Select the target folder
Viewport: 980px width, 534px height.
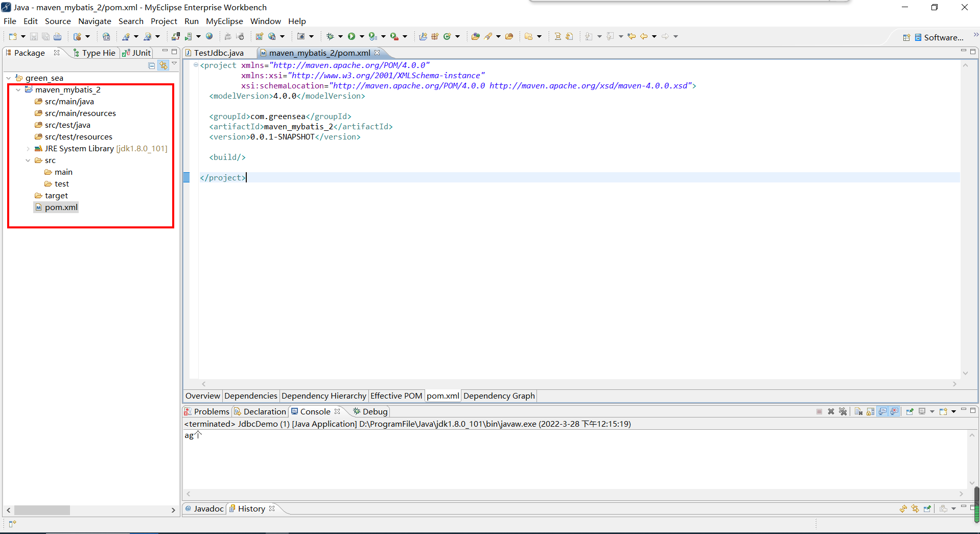(51, 196)
